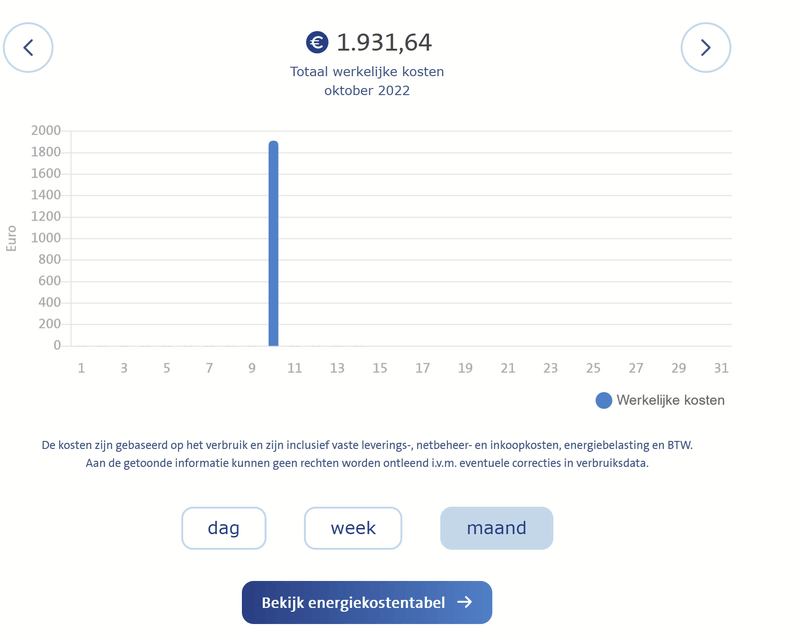Click y-axis value 2000
The width and height of the screenshot is (800, 633).
(x=46, y=131)
